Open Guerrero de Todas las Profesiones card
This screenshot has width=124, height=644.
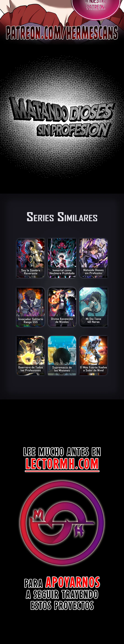(31, 355)
